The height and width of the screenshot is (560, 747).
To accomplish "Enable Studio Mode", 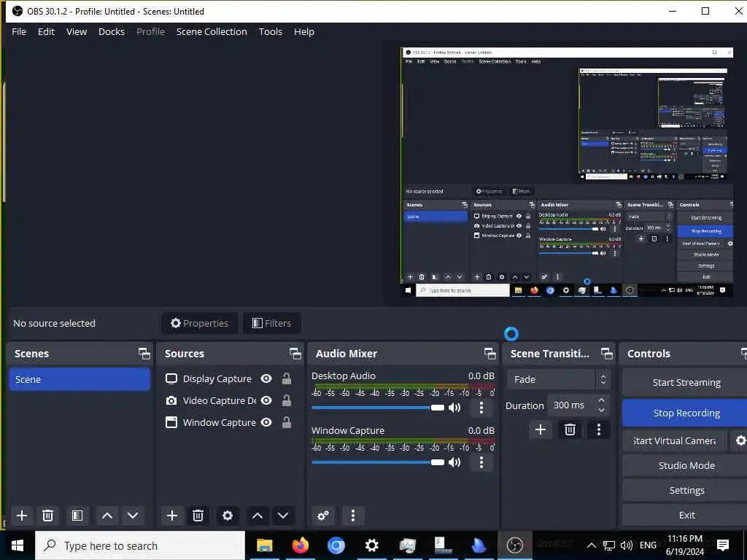I will pyautogui.click(x=686, y=465).
